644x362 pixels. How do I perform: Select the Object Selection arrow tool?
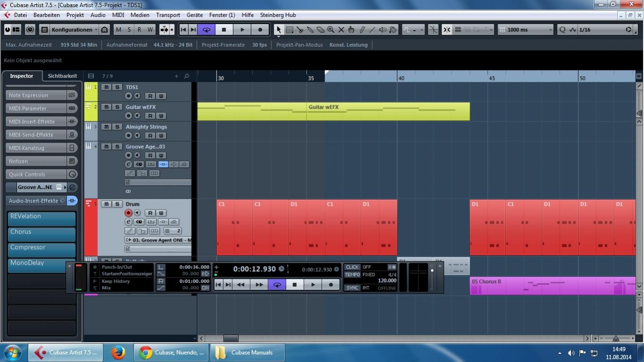point(278,29)
